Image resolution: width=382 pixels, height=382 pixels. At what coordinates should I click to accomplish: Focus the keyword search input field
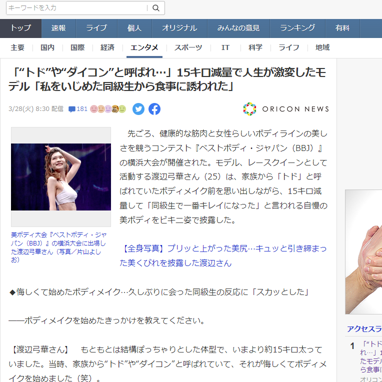(77, 8)
